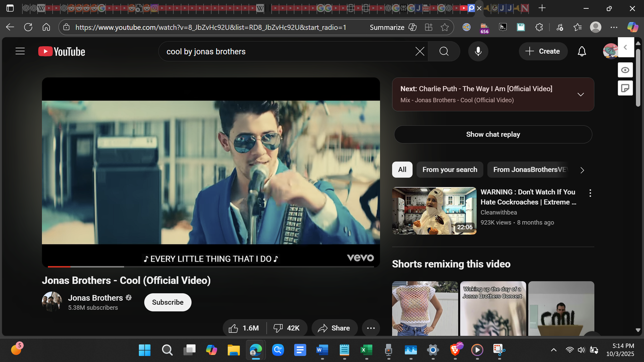Dislike the video with thumbs down
Viewport: 644px width, 362px height.
tap(287, 328)
